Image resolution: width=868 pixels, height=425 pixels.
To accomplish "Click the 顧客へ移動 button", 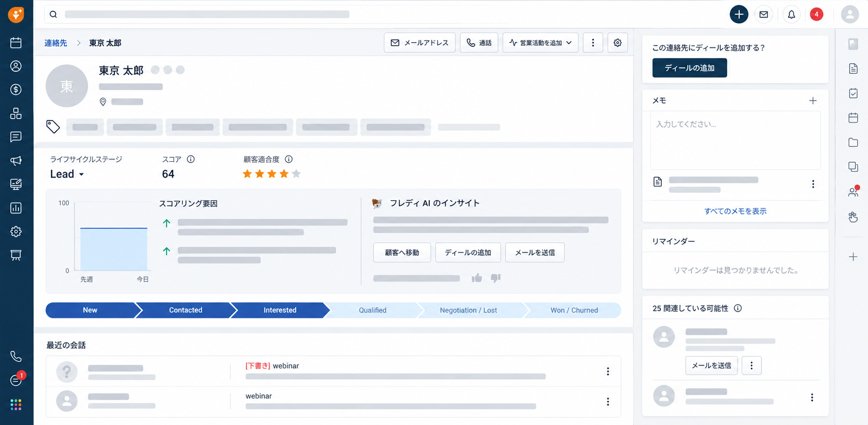I will (402, 252).
